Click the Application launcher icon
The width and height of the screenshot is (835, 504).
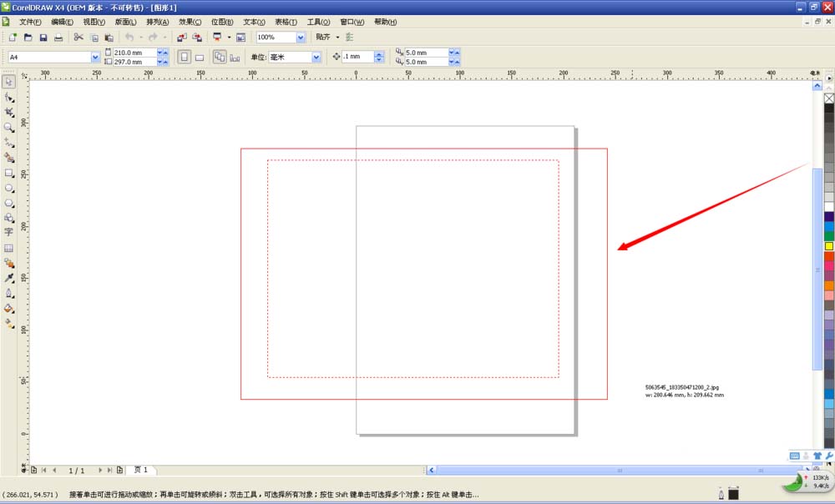(x=217, y=38)
